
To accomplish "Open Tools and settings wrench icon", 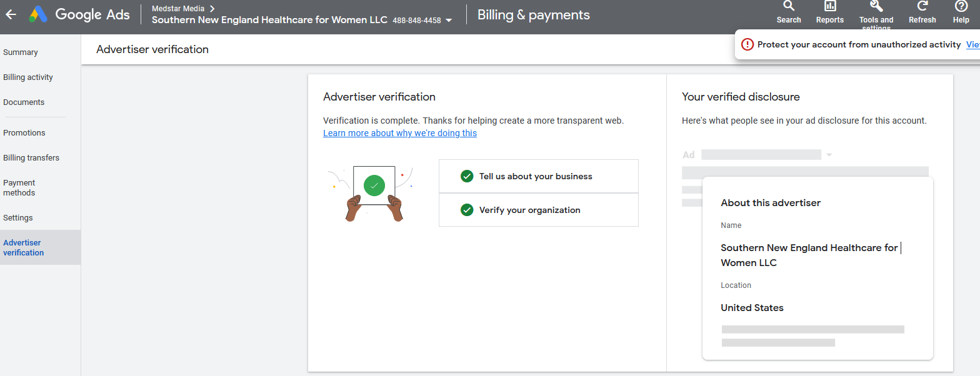I will coord(876,6).
